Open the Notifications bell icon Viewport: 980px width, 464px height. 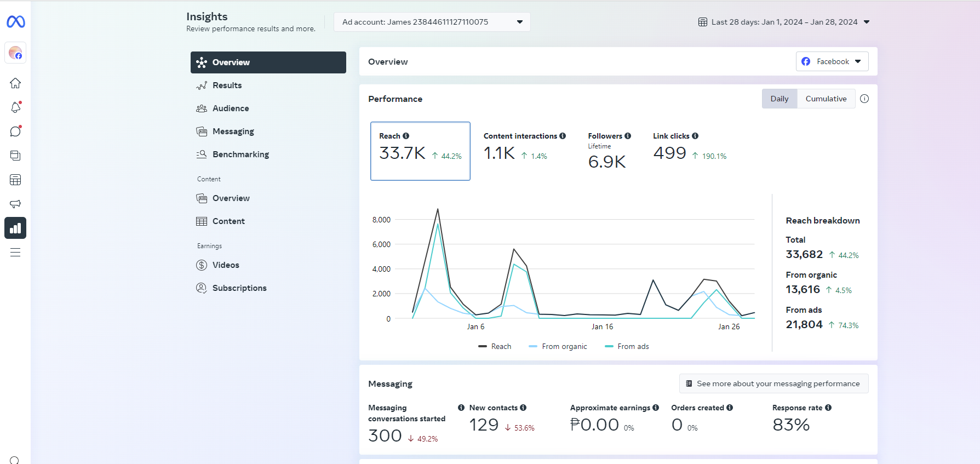pos(15,107)
